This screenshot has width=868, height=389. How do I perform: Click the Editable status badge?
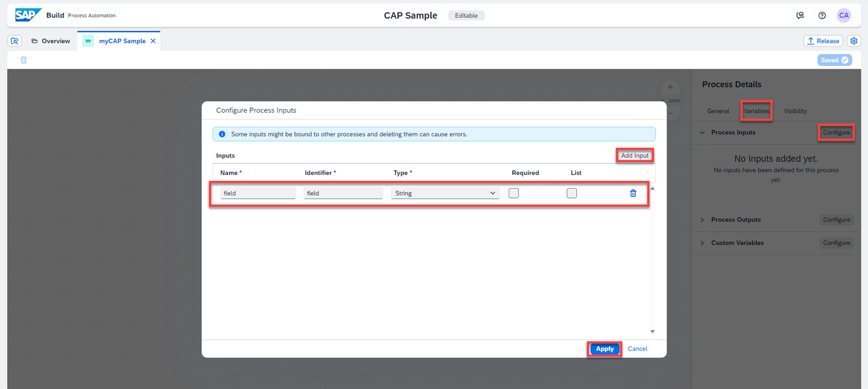click(x=467, y=16)
